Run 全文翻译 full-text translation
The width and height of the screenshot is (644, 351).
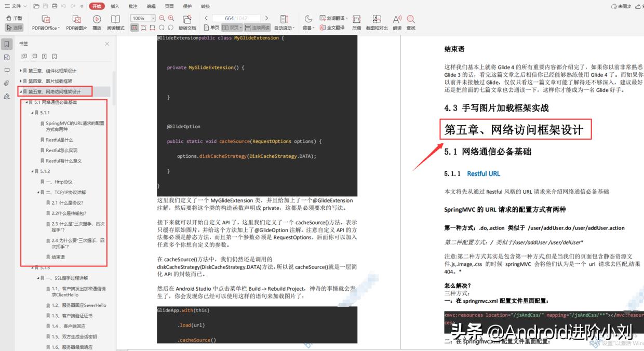pos(333,27)
